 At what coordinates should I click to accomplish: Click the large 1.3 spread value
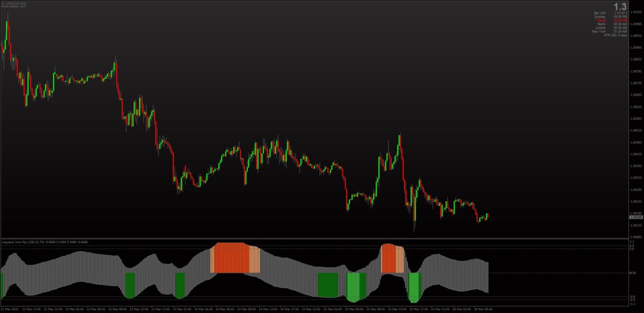point(620,7)
